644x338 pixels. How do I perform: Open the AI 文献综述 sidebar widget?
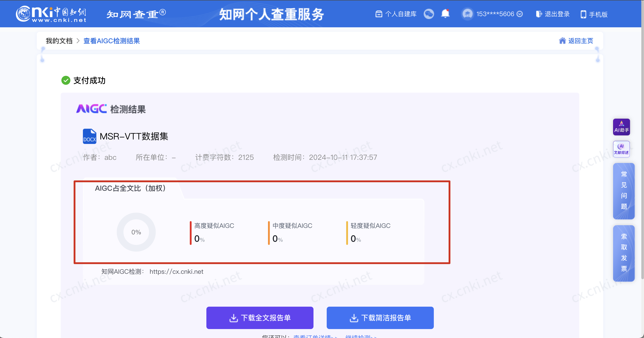point(621,149)
